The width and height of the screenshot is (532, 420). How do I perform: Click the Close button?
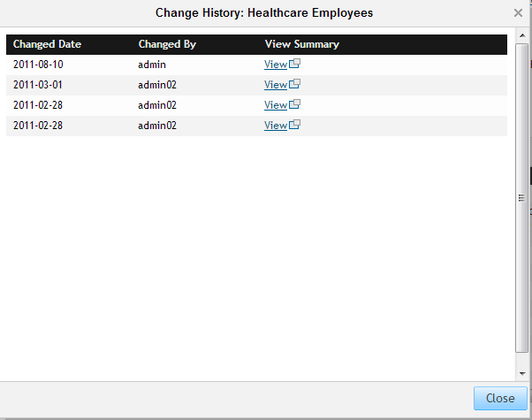point(500,398)
